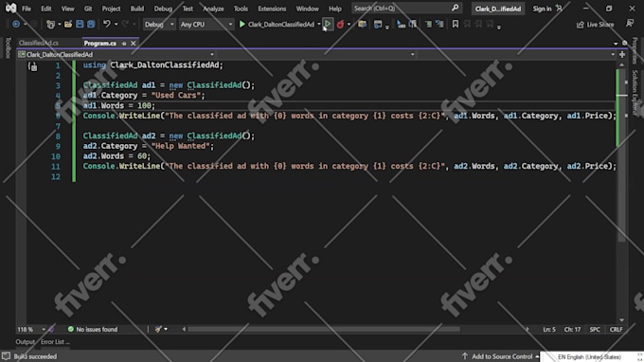
Task: Close the Program.cs tab
Action: coord(134,44)
